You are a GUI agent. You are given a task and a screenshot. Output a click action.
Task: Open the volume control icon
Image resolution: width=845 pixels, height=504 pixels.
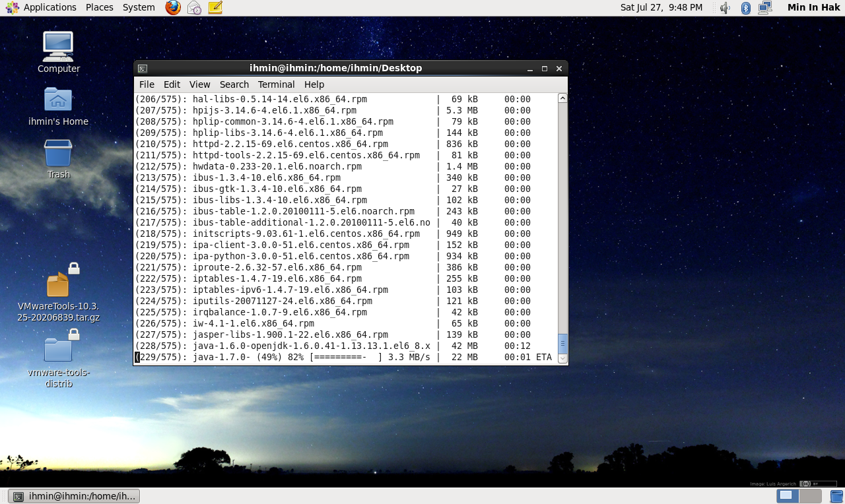pyautogui.click(x=725, y=7)
